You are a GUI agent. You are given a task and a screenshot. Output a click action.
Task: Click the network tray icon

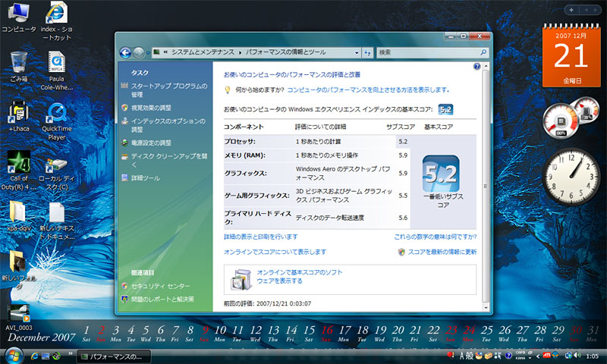pyautogui.click(x=568, y=356)
